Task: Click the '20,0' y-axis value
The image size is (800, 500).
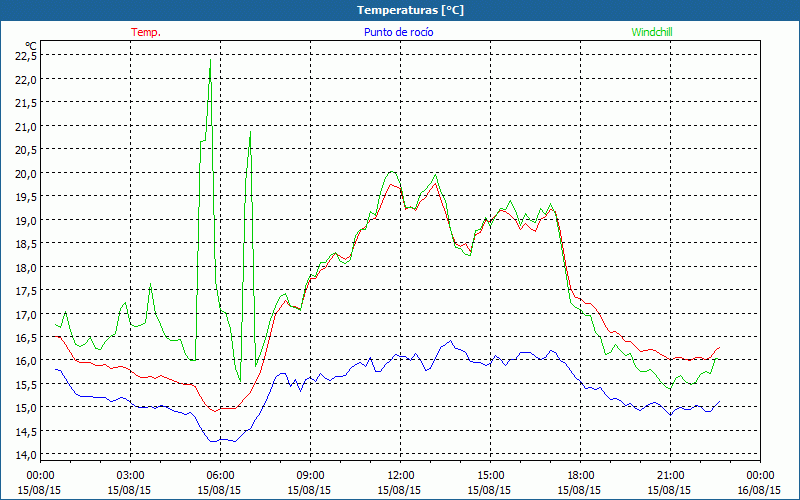Action: (x=26, y=173)
